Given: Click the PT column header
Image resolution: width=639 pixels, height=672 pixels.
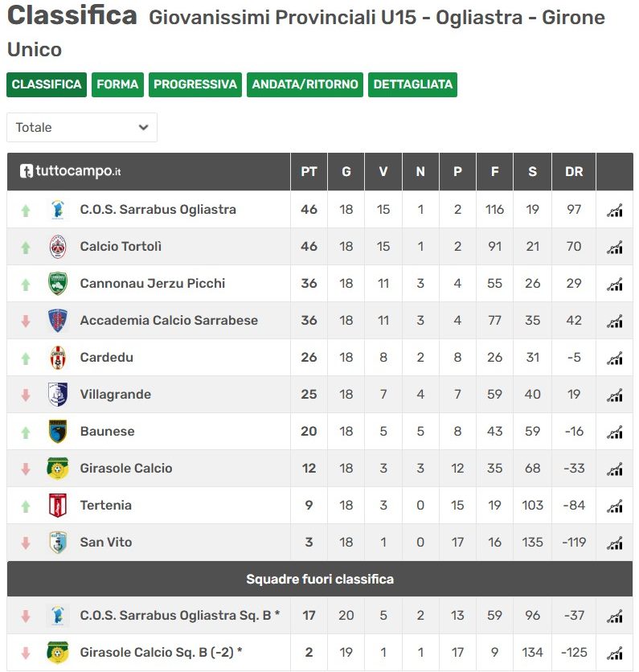Looking at the screenshot, I should [309, 171].
